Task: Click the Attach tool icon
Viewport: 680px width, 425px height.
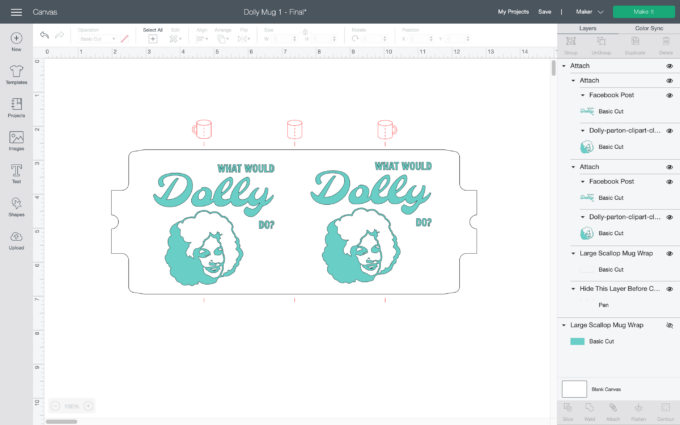Action: click(613, 407)
